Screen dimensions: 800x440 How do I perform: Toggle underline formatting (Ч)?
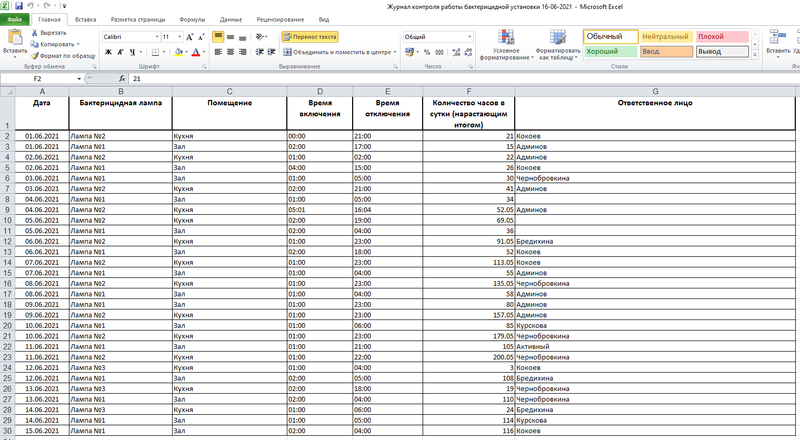pos(132,52)
